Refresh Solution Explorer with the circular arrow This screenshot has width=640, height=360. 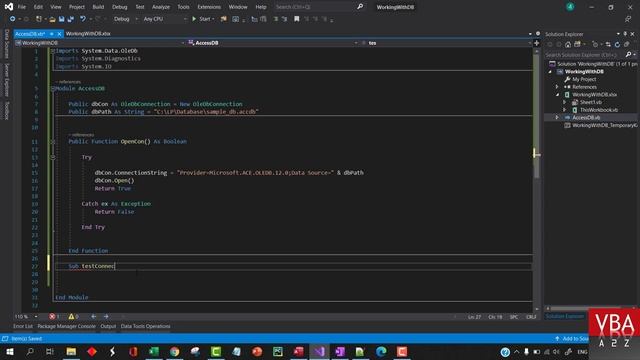617,44
